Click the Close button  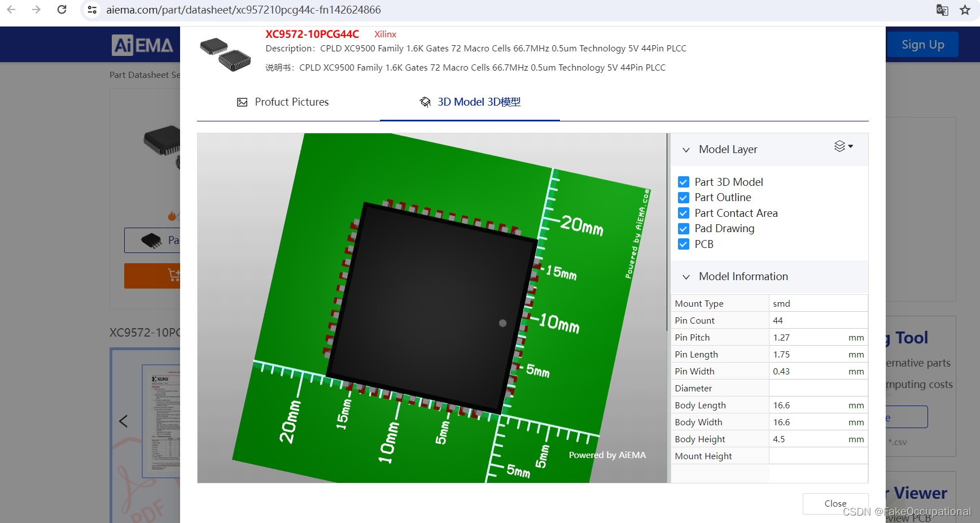pos(835,504)
